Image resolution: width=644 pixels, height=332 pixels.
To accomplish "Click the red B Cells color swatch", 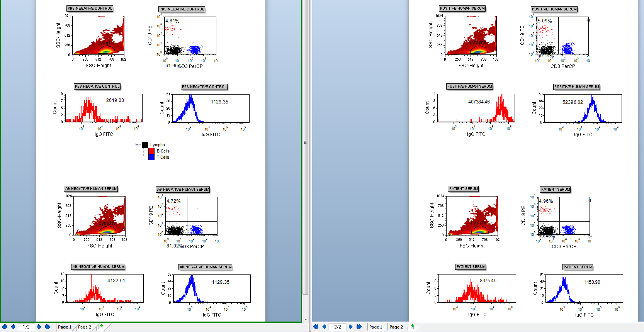I will pos(151,151).
